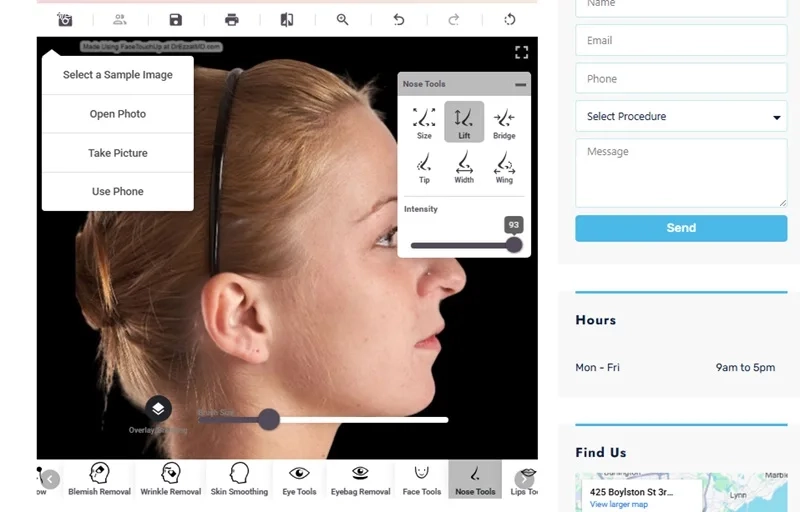This screenshot has height=512, width=800.
Task: Open Nose Tools tab
Action: click(x=475, y=479)
